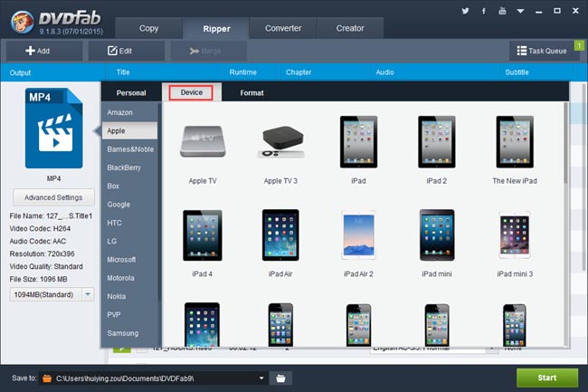Screen dimensions: 588x392
Task: Click the Chapter column header
Action: click(299, 72)
